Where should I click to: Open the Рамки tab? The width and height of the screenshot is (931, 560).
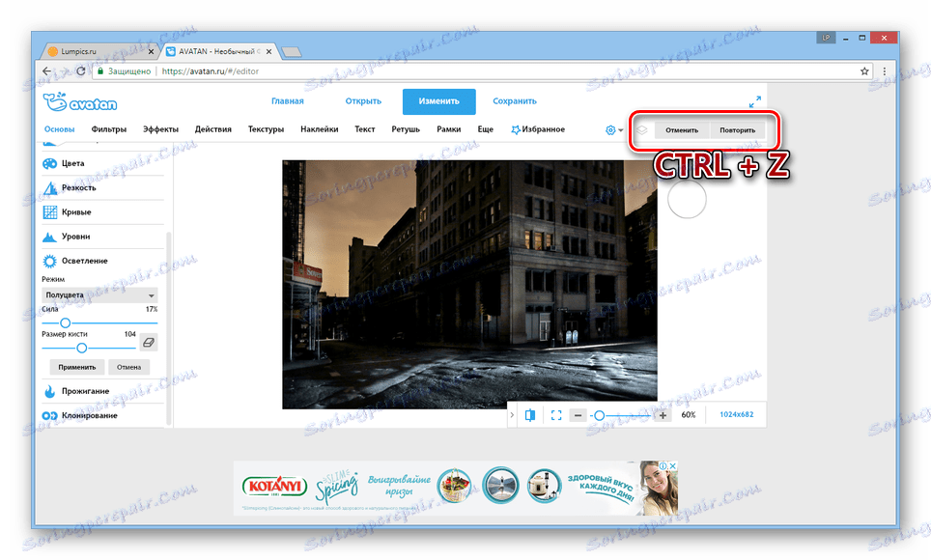point(449,129)
